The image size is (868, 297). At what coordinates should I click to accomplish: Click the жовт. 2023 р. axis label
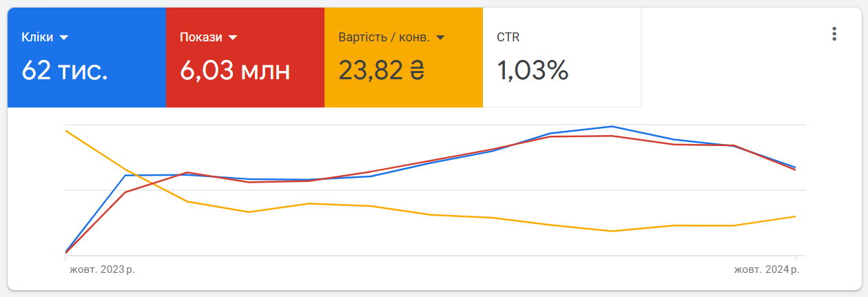pos(102,269)
